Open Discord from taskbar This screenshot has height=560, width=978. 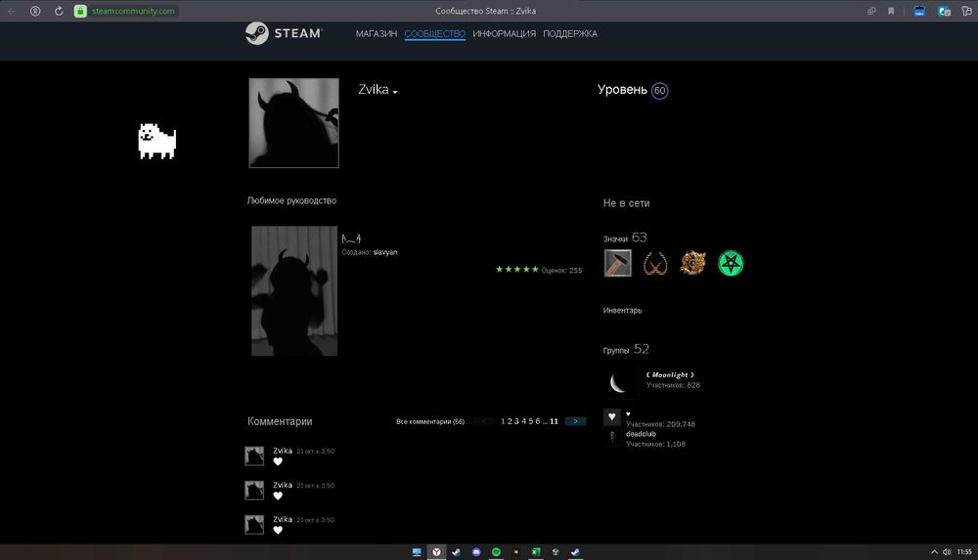click(x=476, y=552)
